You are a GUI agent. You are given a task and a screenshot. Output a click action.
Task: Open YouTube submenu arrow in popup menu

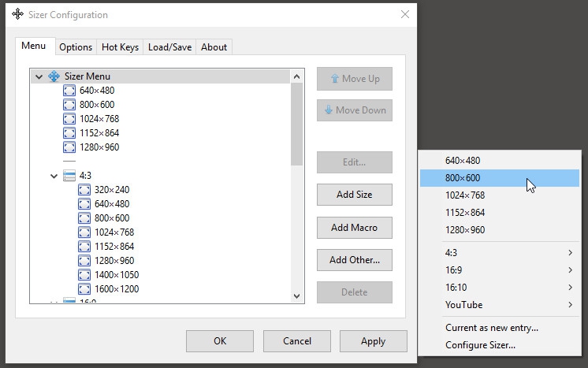(x=570, y=304)
